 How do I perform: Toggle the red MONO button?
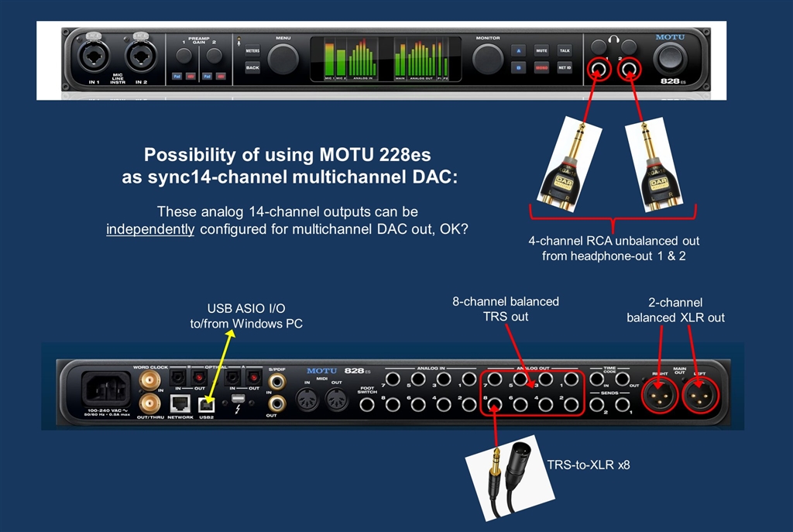[541, 67]
